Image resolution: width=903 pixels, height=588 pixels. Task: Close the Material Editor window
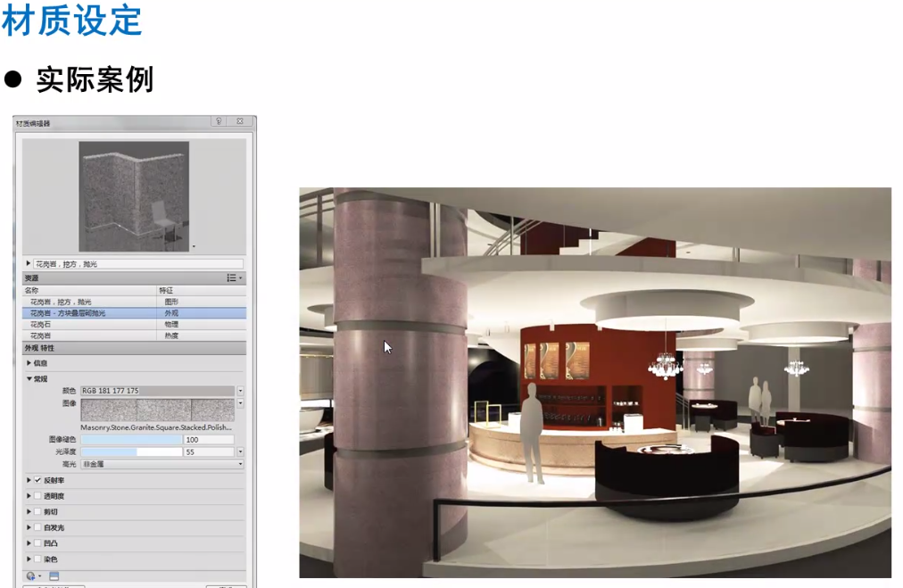tap(240, 121)
